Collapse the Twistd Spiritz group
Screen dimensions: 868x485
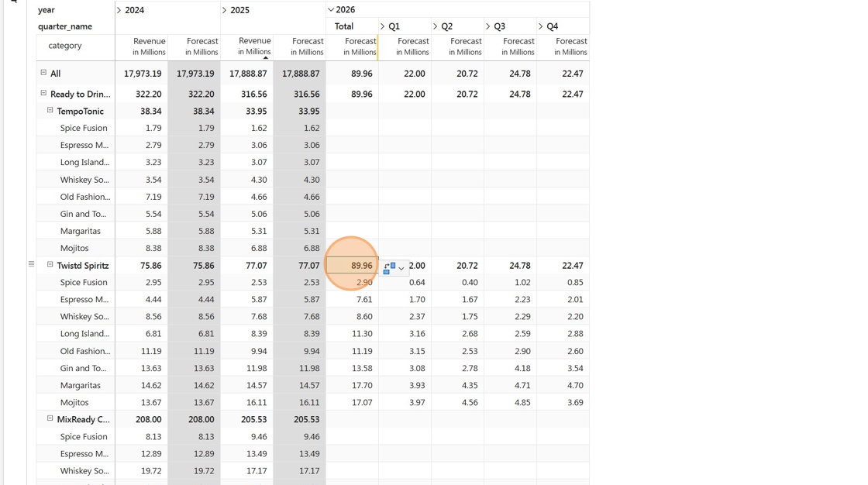pos(50,265)
